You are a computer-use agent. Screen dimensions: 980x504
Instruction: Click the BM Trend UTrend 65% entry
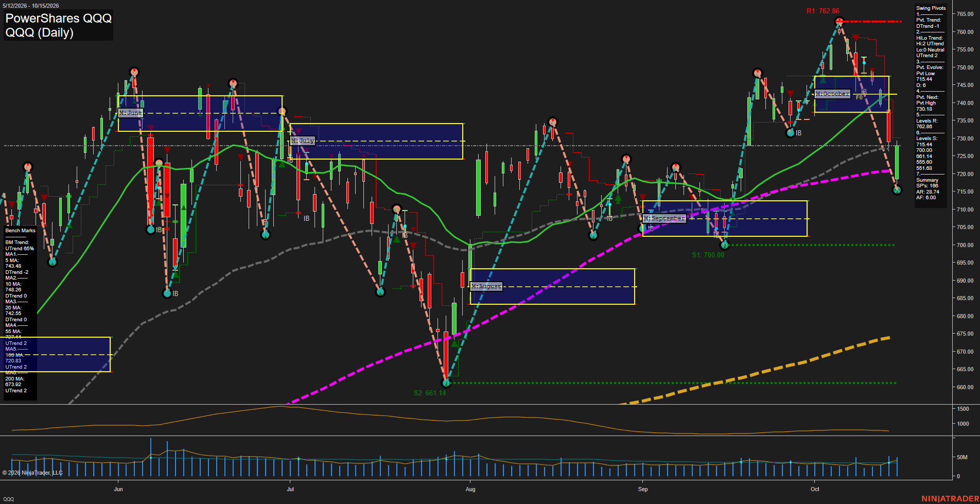pyautogui.click(x=20, y=246)
